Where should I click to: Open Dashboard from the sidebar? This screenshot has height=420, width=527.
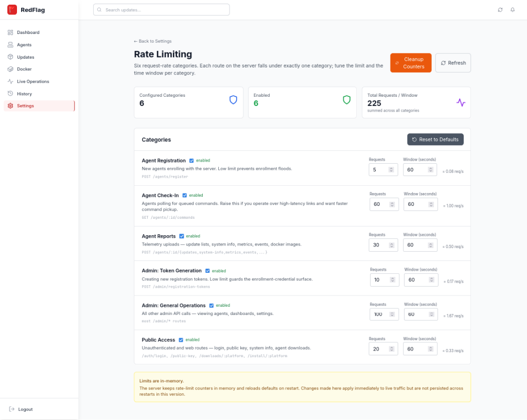click(x=39, y=32)
